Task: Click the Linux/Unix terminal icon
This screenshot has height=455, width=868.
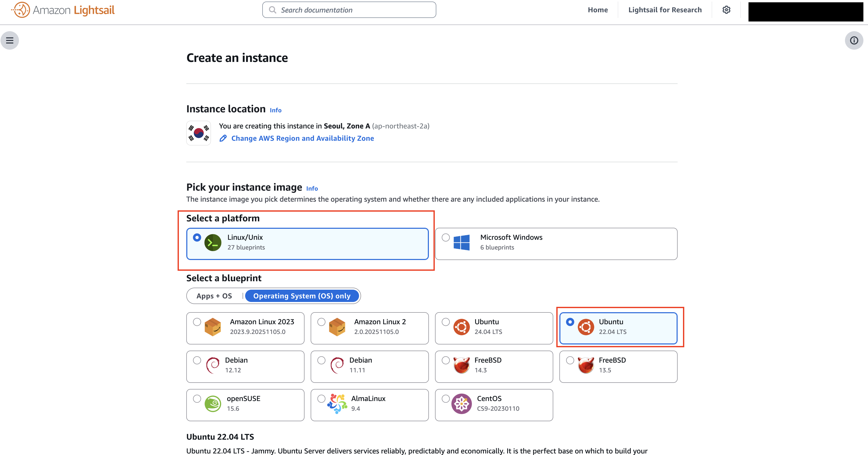Action: click(213, 242)
